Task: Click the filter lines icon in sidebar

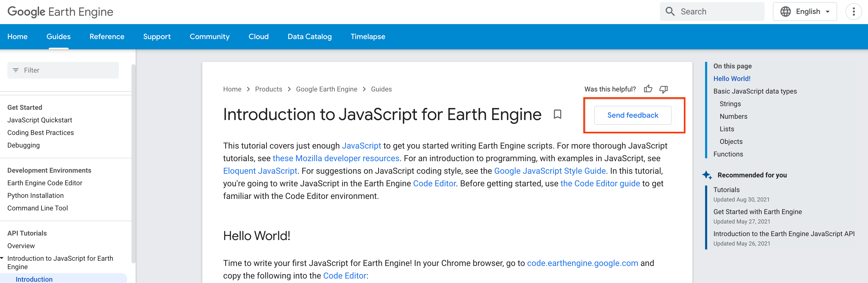Action: click(15, 70)
